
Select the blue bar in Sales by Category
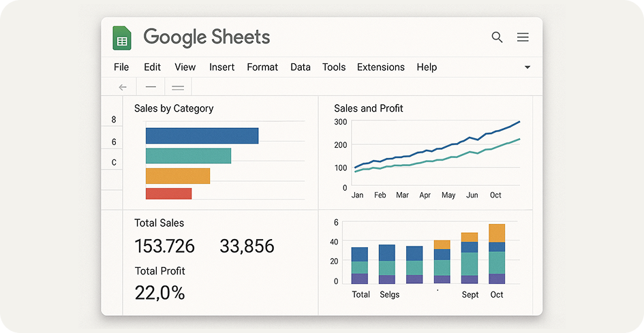202,136
